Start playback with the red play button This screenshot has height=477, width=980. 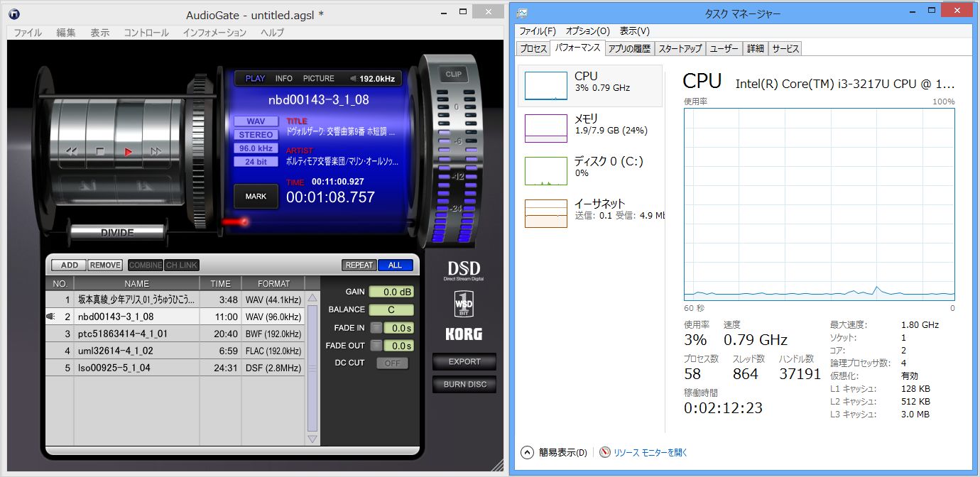coord(129,151)
